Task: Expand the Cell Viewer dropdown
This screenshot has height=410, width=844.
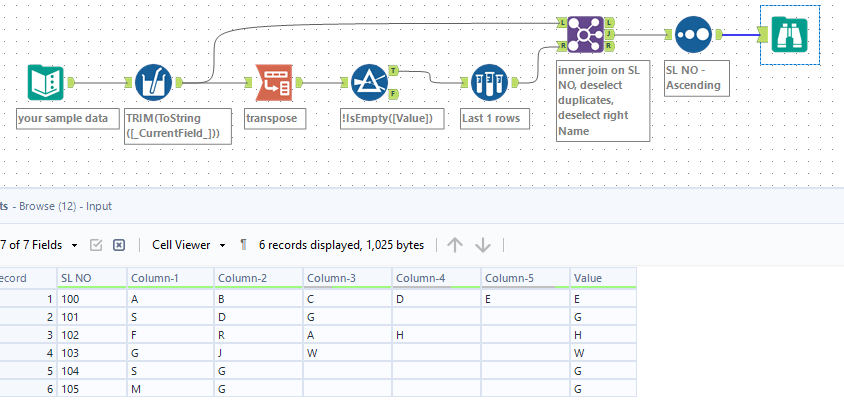Action: coord(189,244)
